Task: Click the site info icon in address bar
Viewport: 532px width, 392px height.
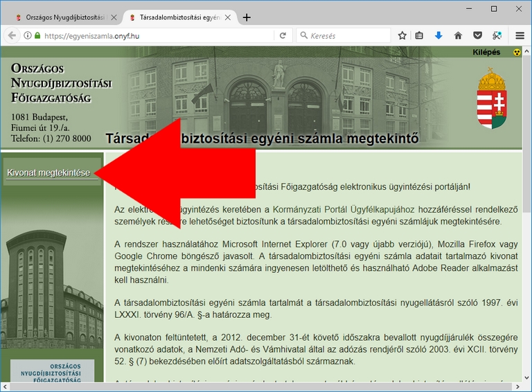Action: 28,35
